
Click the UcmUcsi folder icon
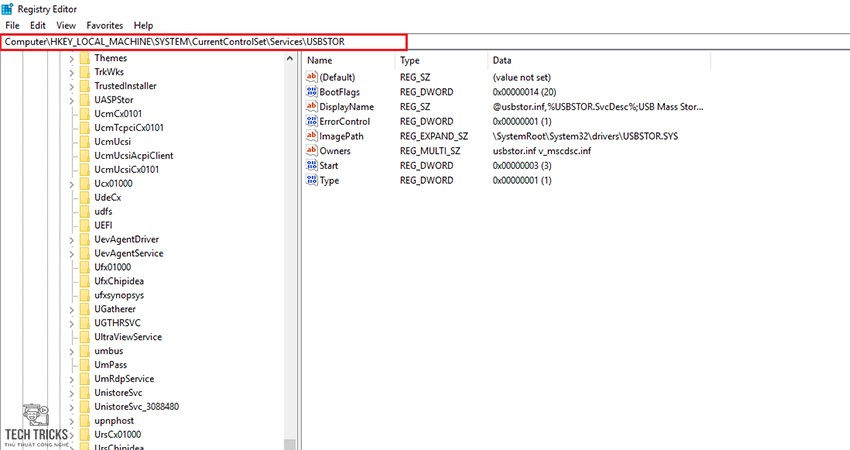pyautogui.click(x=85, y=142)
